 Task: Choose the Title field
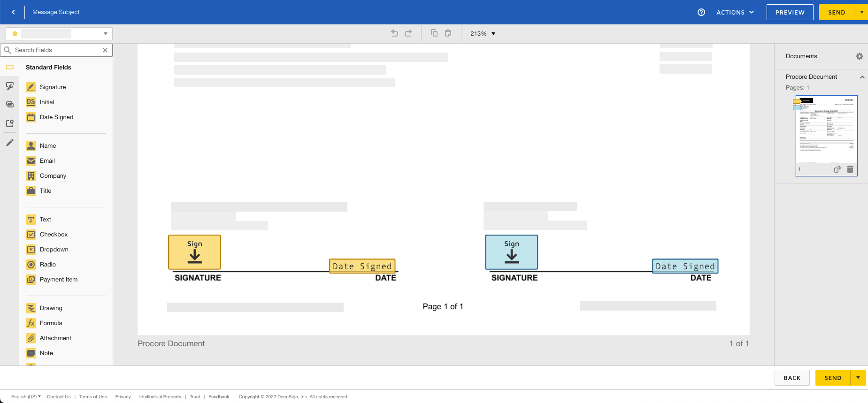(x=39, y=191)
